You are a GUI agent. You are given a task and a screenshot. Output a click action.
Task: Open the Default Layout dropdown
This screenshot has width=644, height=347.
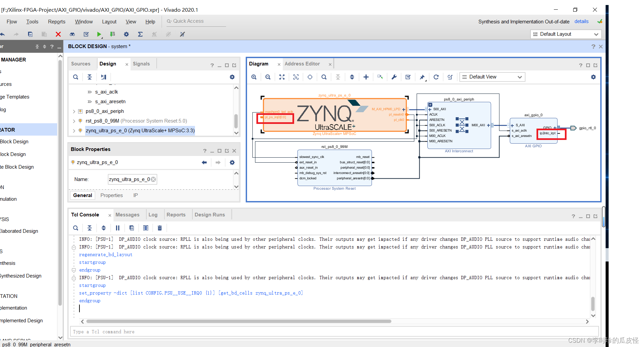pyautogui.click(x=566, y=34)
